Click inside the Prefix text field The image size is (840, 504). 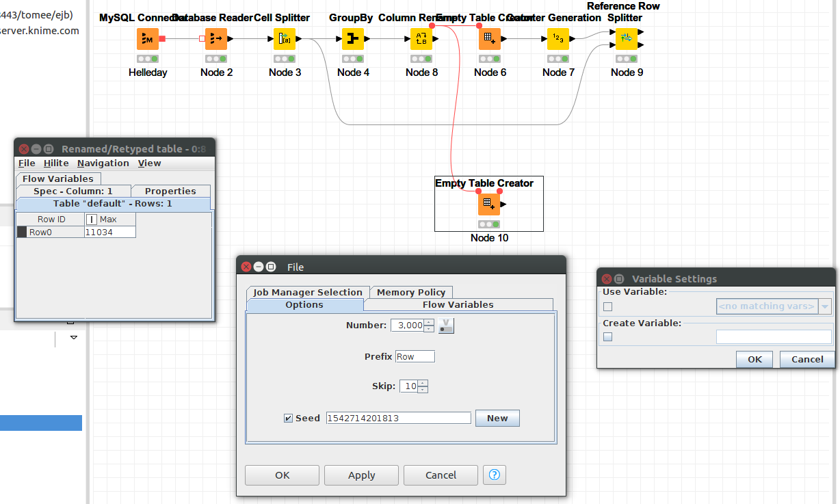click(x=415, y=356)
